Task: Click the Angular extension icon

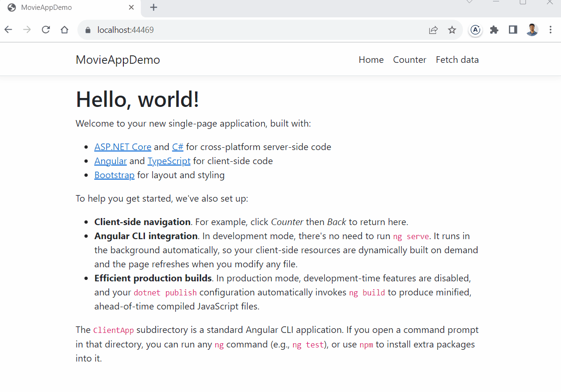Action: click(x=475, y=30)
